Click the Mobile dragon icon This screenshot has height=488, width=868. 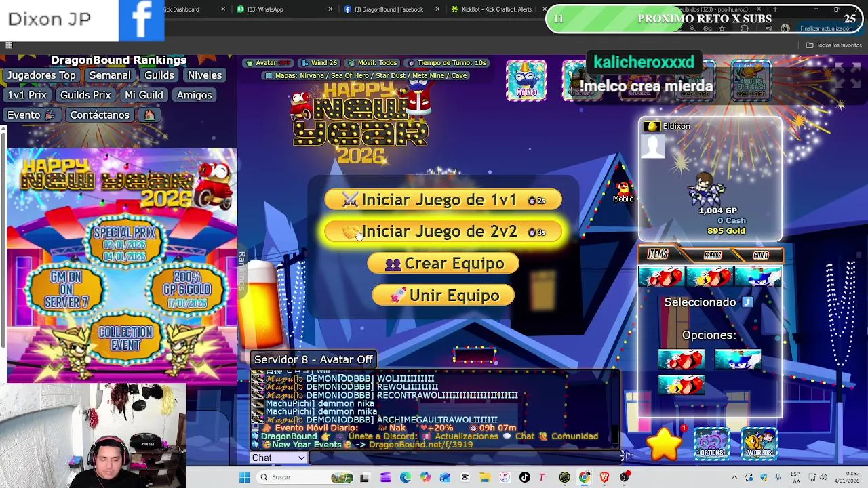[x=623, y=191]
